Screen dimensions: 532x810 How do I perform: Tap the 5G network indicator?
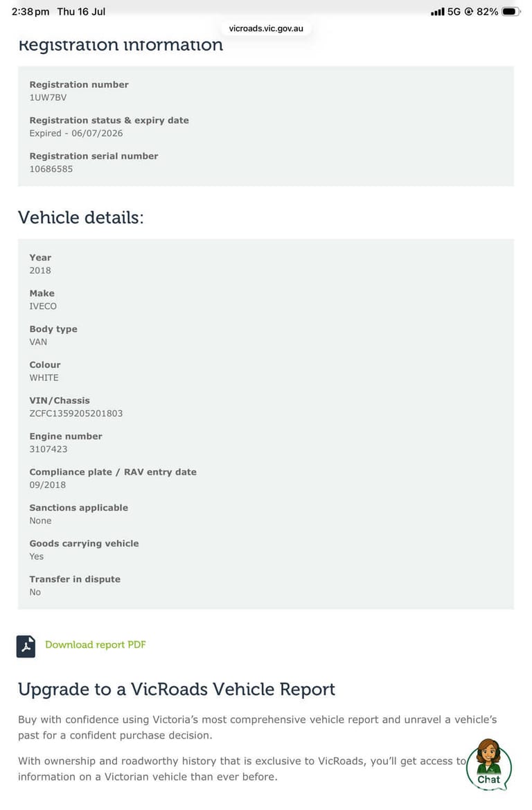tap(454, 11)
